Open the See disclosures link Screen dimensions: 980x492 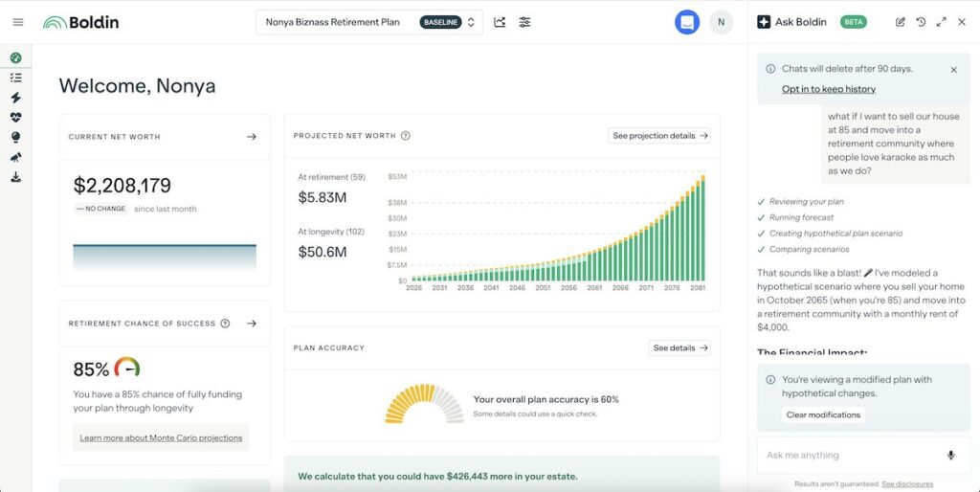(x=907, y=484)
